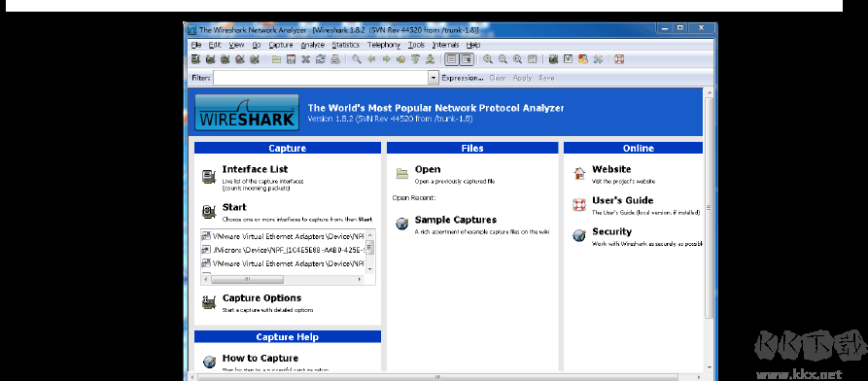The height and width of the screenshot is (381, 868).
Task: Open preferences wrench toolbar icon
Action: (x=598, y=59)
